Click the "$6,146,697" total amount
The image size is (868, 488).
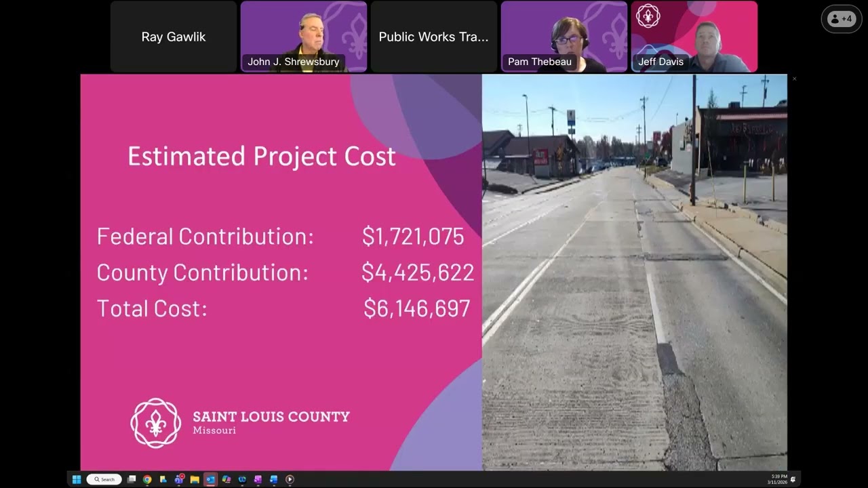coord(417,308)
